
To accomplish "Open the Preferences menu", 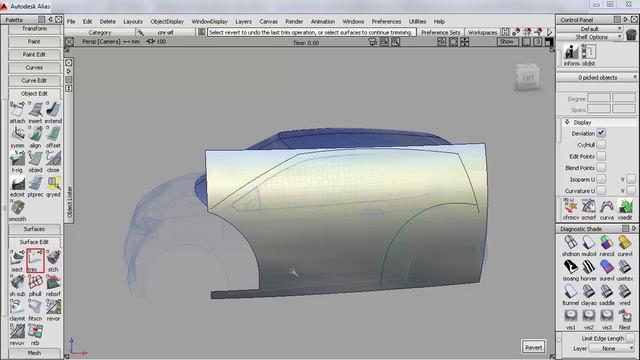I will tap(386, 21).
